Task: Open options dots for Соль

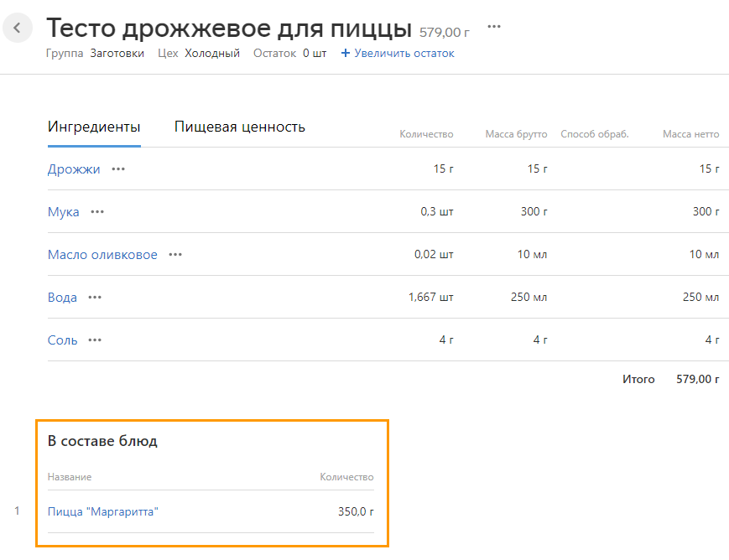Action: coord(95,340)
